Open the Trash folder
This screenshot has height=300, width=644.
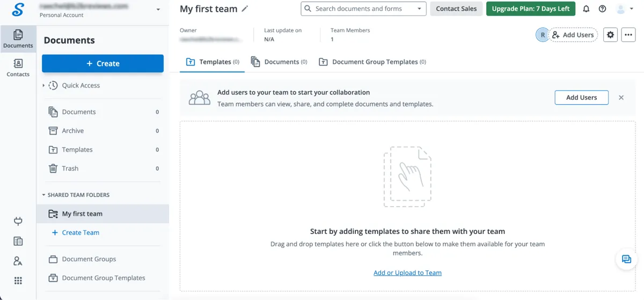coord(102,168)
